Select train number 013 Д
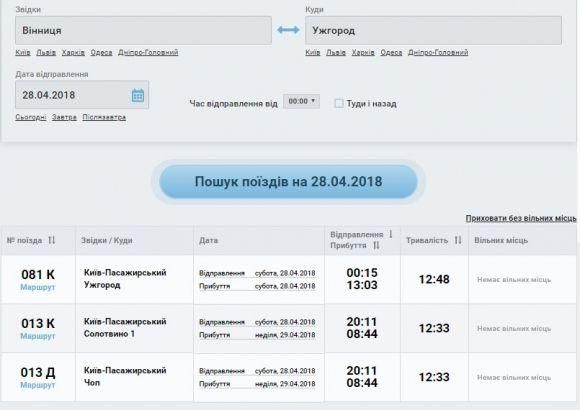580x410 pixels. tap(38, 372)
